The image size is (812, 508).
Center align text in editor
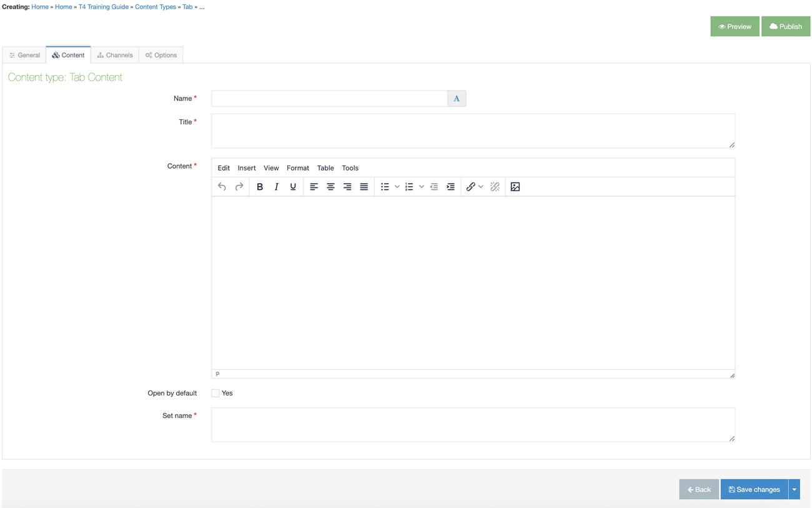pyautogui.click(x=330, y=187)
